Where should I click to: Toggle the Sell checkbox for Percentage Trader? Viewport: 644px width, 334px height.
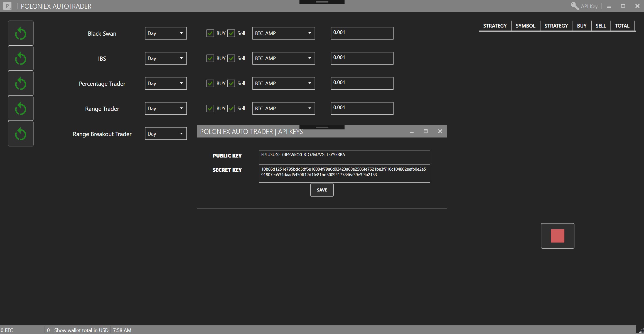coord(231,83)
